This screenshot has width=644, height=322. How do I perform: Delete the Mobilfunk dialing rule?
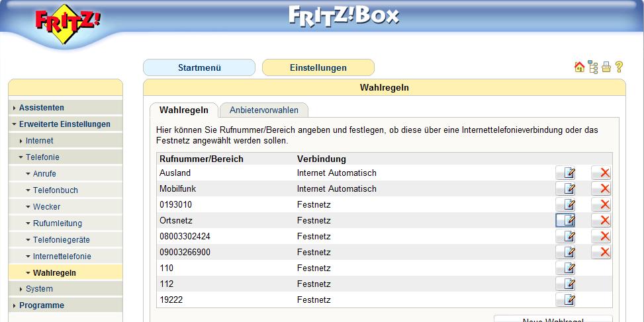click(x=601, y=189)
